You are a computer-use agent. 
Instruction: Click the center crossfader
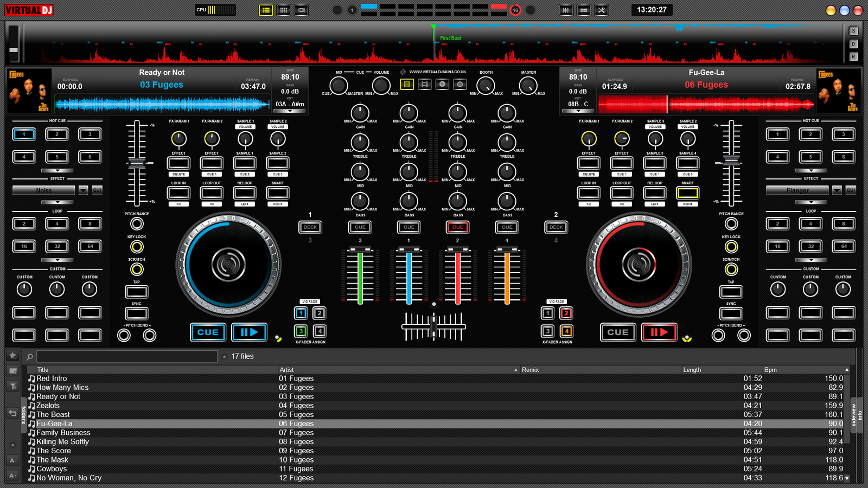[x=433, y=326]
